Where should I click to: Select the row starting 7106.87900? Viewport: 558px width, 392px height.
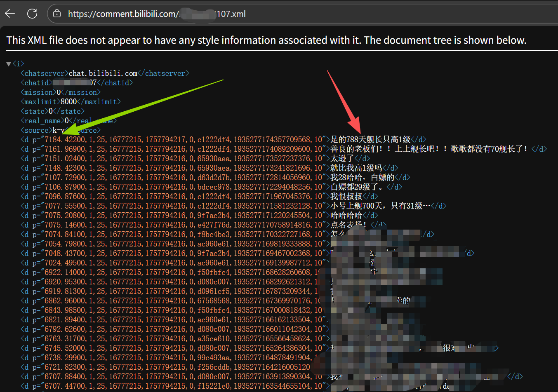(x=212, y=187)
